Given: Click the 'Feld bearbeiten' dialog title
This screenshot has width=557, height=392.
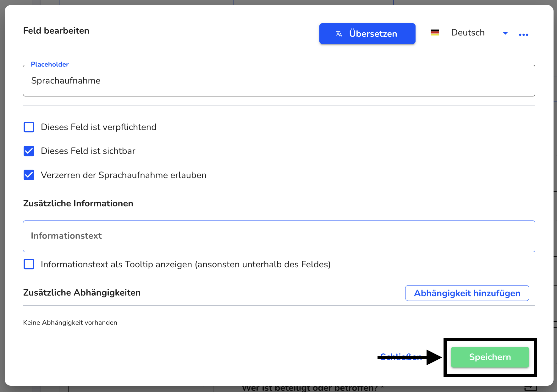Looking at the screenshot, I should pyautogui.click(x=56, y=31).
